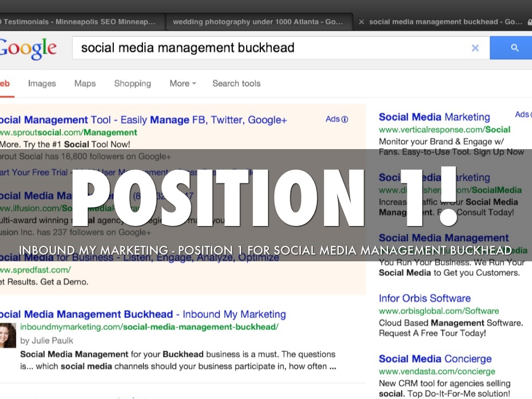Open Search tools options
Screen dimensions: 532x399
tap(236, 83)
